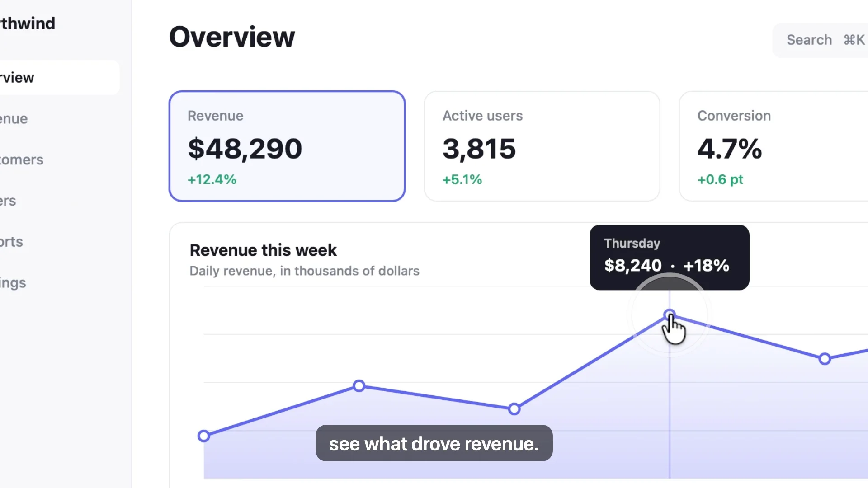Click the $48,290 revenue value
The image size is (868, 488).
click(x=245, y=149)
